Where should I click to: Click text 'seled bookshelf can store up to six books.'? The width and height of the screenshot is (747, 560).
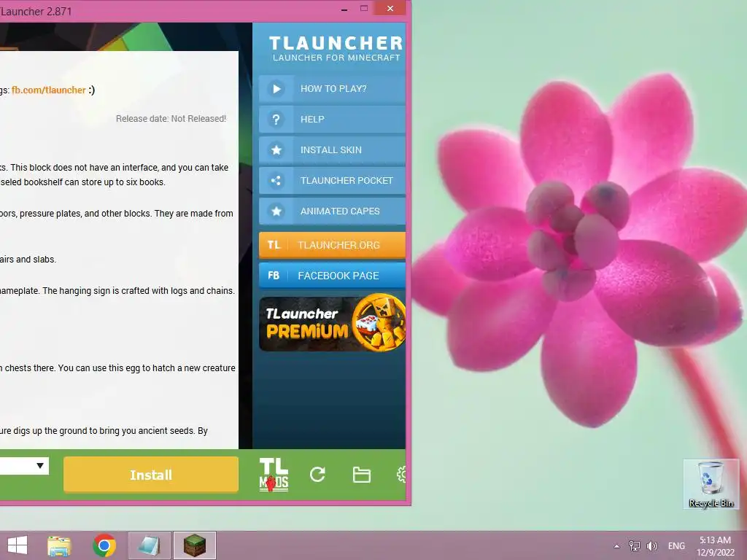pos(82,182)
